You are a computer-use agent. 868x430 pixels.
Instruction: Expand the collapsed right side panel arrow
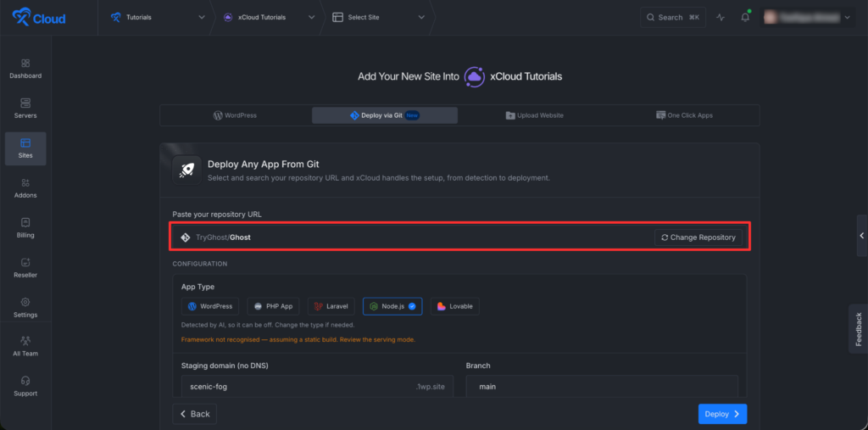(862, 236)
